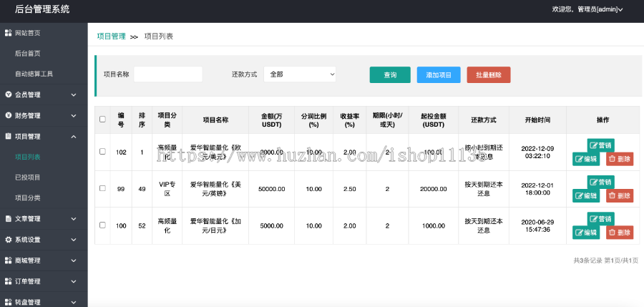
Task: Open 营销 for project 100
Action: click(601, 219)
